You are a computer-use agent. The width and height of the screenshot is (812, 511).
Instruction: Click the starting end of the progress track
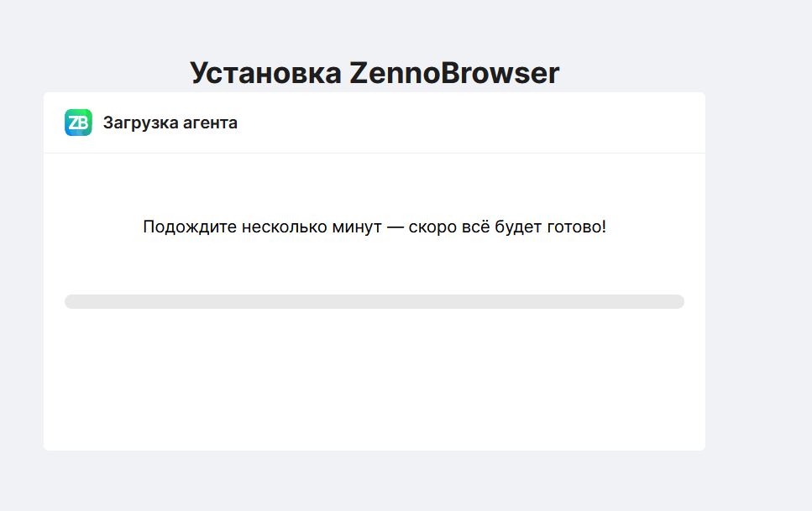pos(71,301)
